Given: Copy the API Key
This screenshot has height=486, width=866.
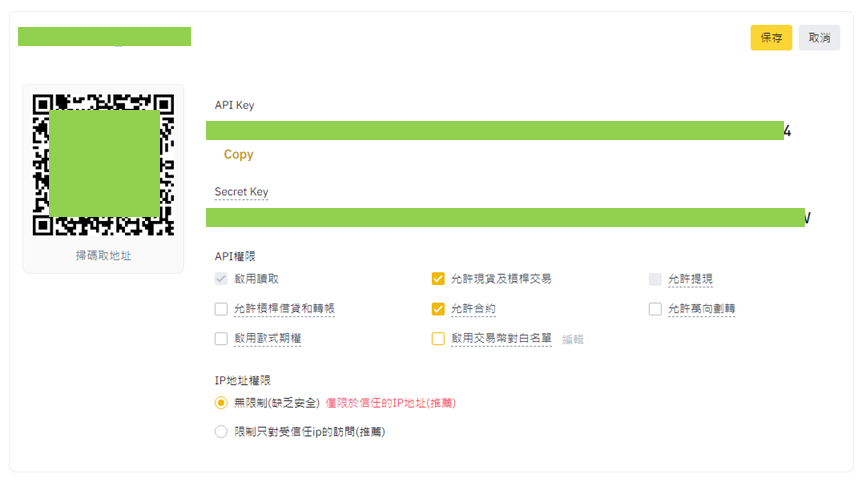Looking at the screenshot, I should pyautogui.click(x=239, y=155).
